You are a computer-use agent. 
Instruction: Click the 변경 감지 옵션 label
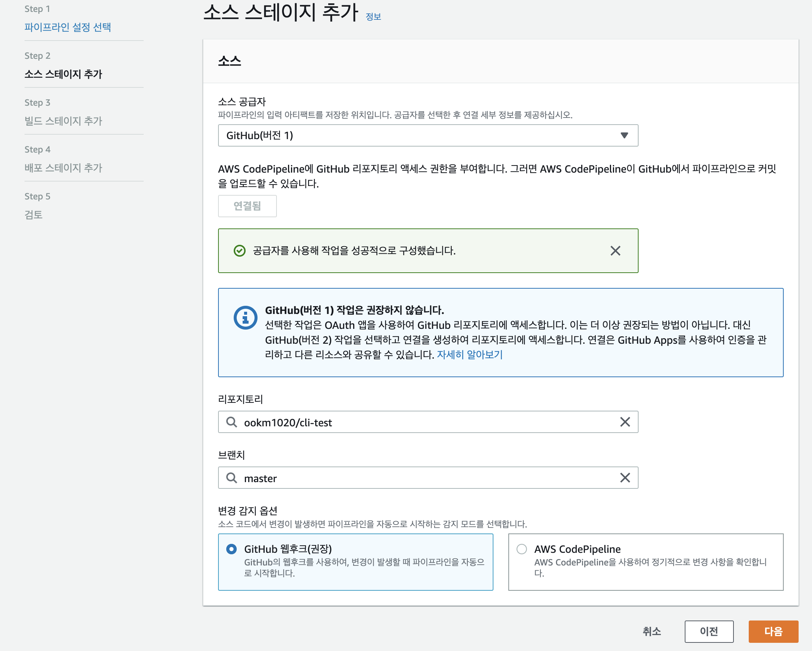point(247,510)
